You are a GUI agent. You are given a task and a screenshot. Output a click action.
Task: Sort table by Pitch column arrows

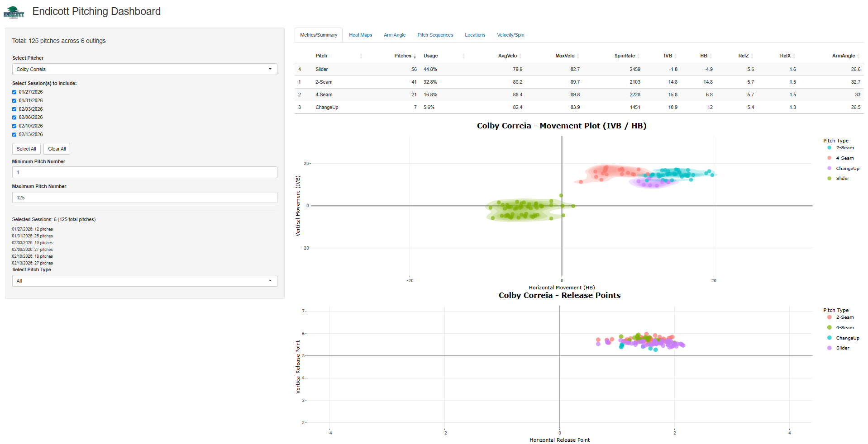click(361, 56)
